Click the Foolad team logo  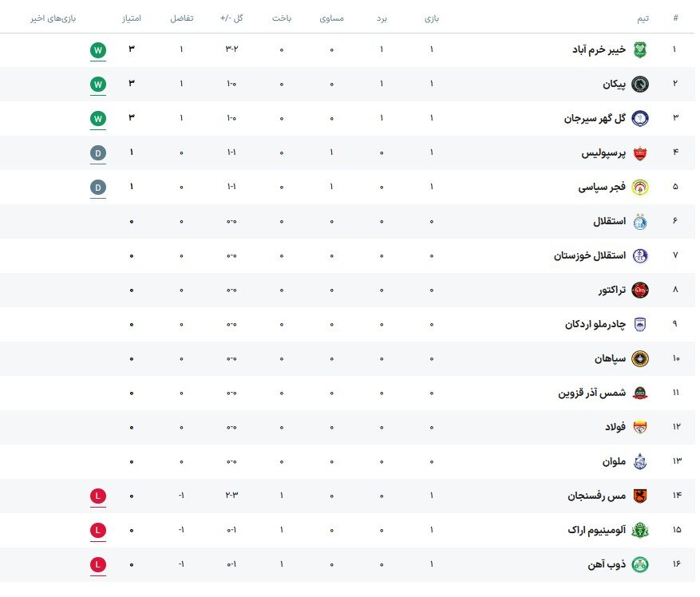[x=639, y=427]
